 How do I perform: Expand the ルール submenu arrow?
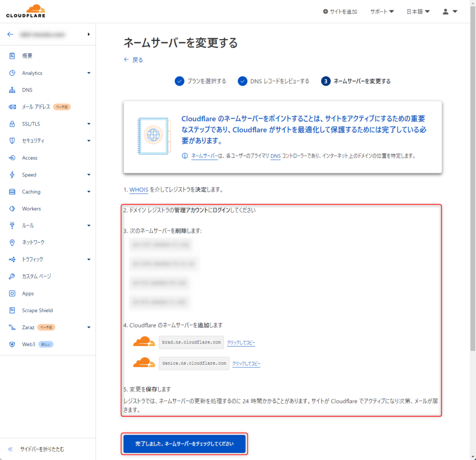pos(89,225)
